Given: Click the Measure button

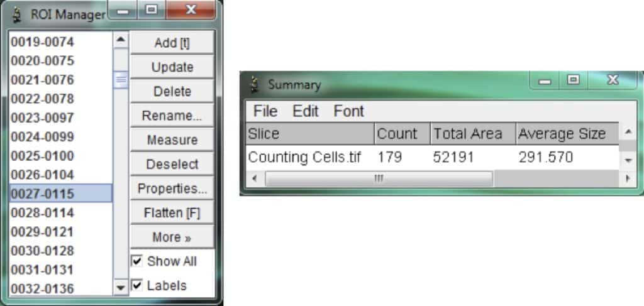Looking at the screenshot, I should click(172, 140).
